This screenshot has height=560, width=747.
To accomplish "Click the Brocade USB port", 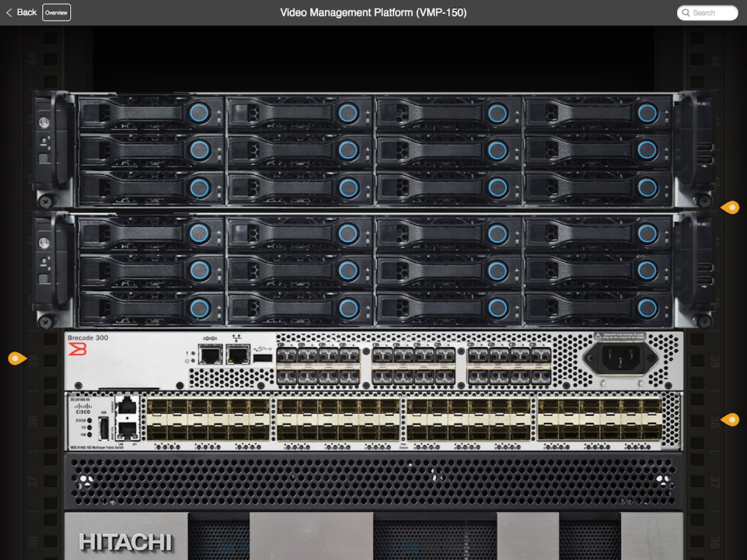I will tap(263, 358).
